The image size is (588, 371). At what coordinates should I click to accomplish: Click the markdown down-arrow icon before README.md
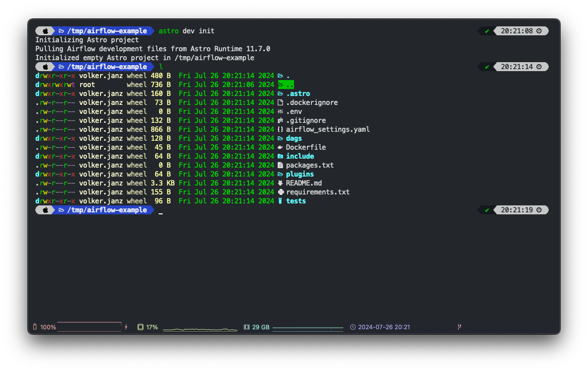point(281,183)
